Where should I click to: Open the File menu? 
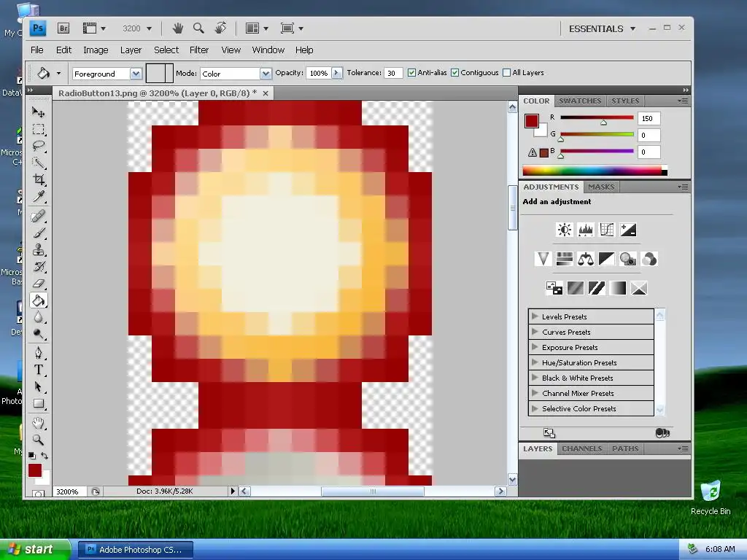[x=36, y=50]
